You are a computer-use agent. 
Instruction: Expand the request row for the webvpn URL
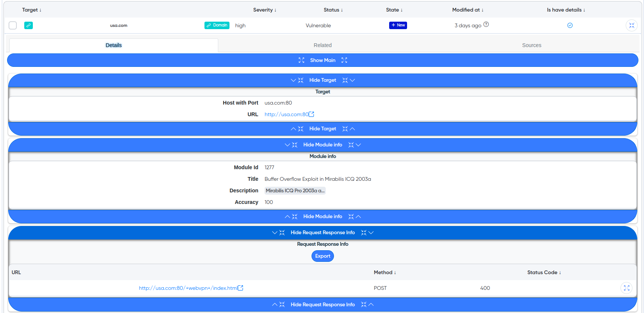626,288
